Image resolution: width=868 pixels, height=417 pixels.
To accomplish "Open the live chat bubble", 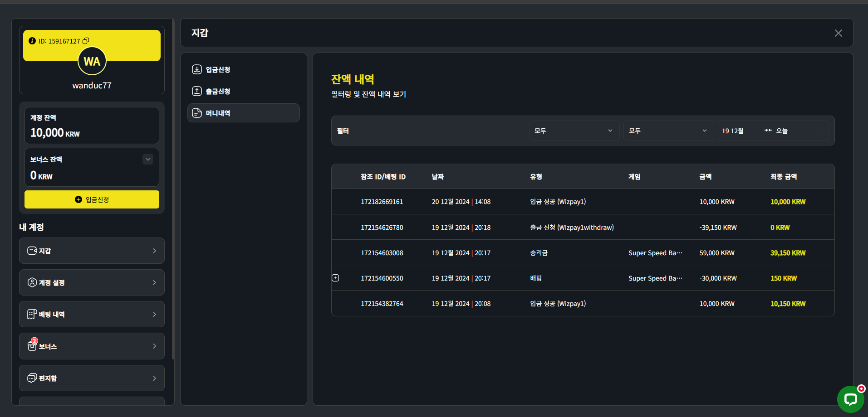I will tap(851, 399).
